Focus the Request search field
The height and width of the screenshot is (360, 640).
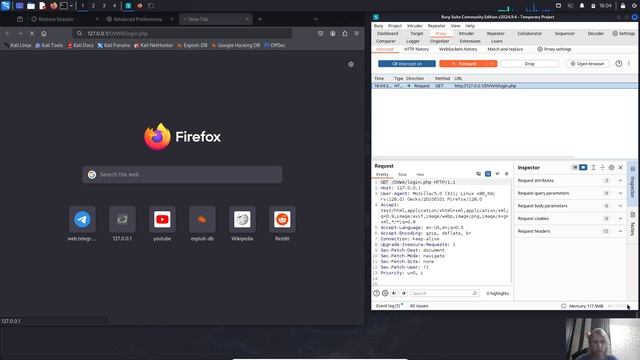coord(444,293)
